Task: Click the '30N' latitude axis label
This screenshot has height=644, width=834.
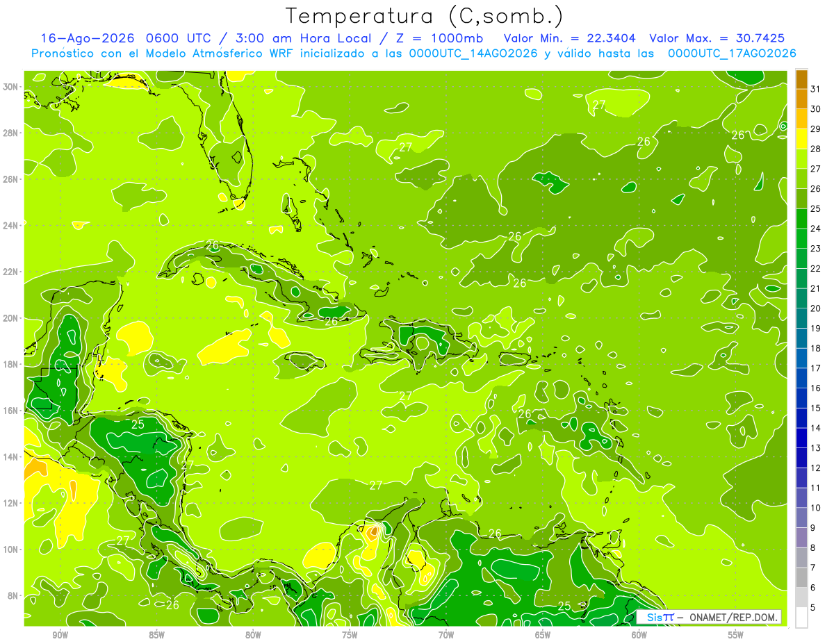Action: tap(11, 87)
